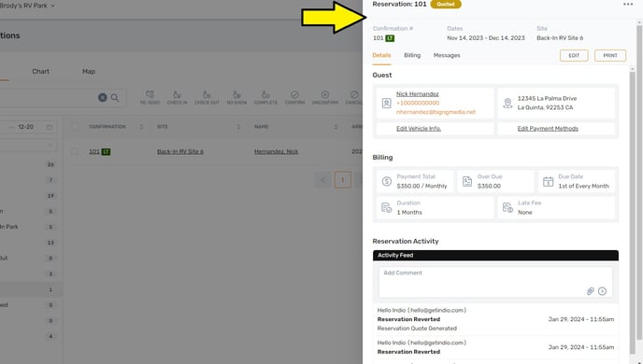Open Nick Hernandez guest link
The height and width of the screenshot is (364, 643).
point(417,94)
